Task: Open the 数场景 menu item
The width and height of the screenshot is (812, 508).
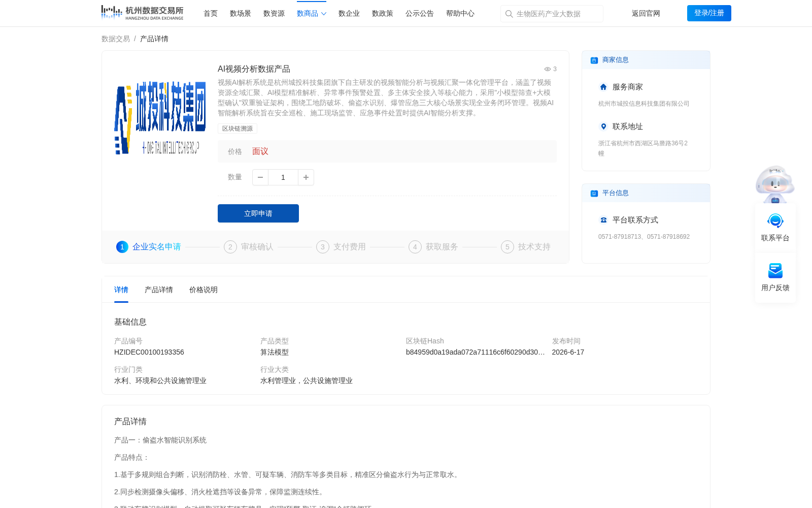Action: (x=241, y=14)
